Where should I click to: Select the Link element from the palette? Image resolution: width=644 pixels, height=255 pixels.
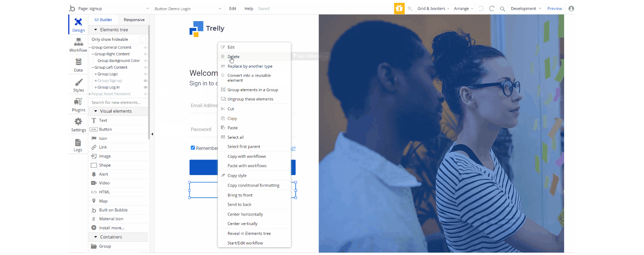point(119,147)
